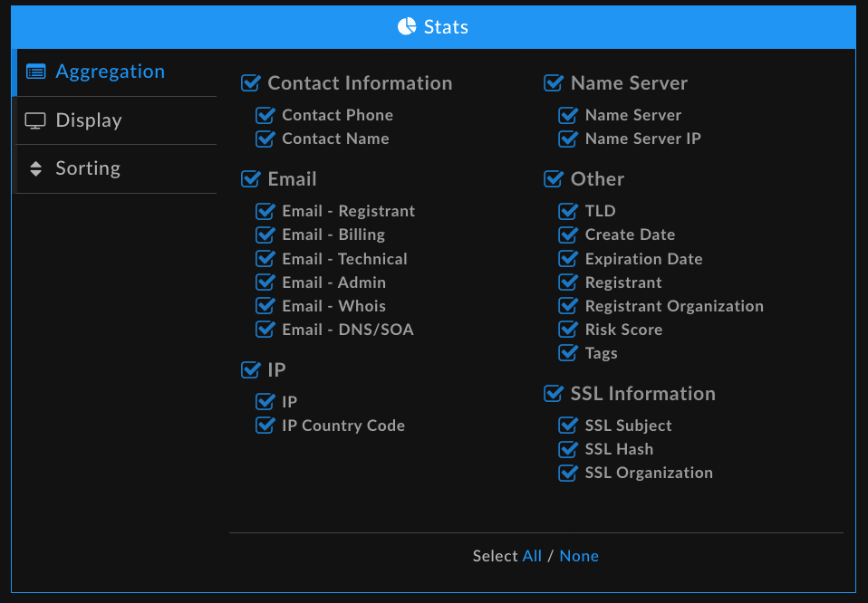Uncheck the Name Server item checkbox above Name Server IP
868x603 pixels.
pyautogui.click(x=568, y=115)
